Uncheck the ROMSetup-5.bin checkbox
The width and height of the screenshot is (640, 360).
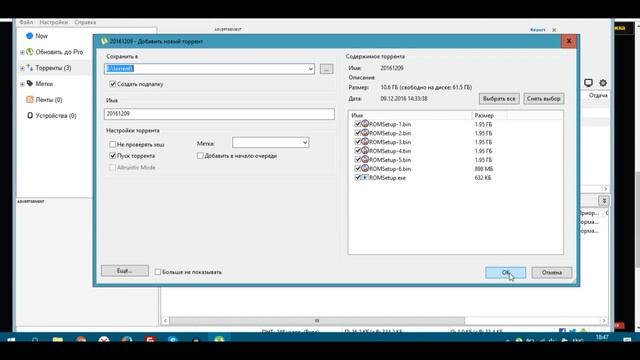coord(358,160)
